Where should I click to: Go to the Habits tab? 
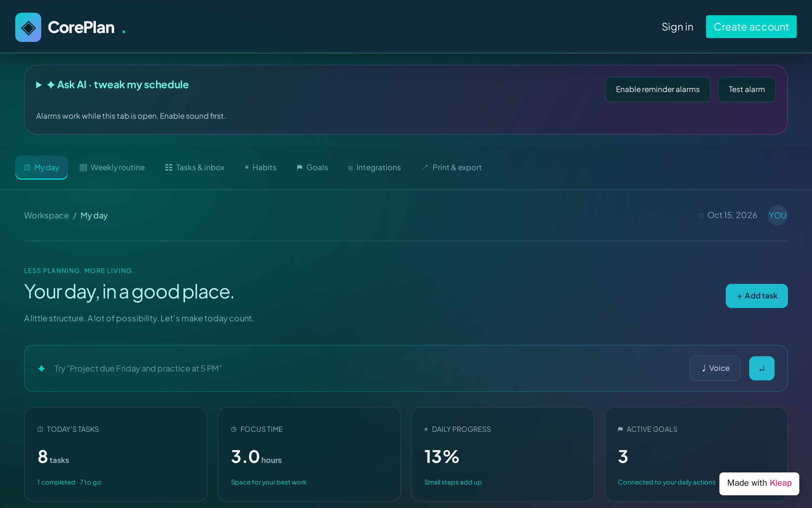tap(261, 167)
